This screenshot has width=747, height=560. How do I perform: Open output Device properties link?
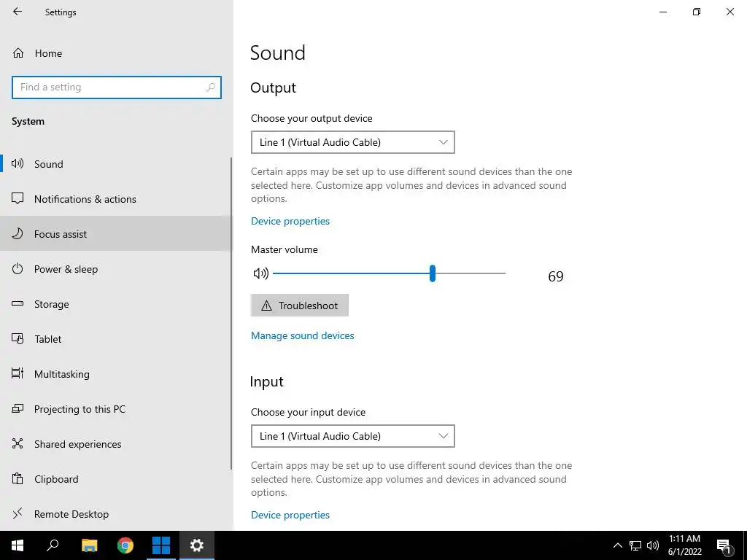[290, 221]
